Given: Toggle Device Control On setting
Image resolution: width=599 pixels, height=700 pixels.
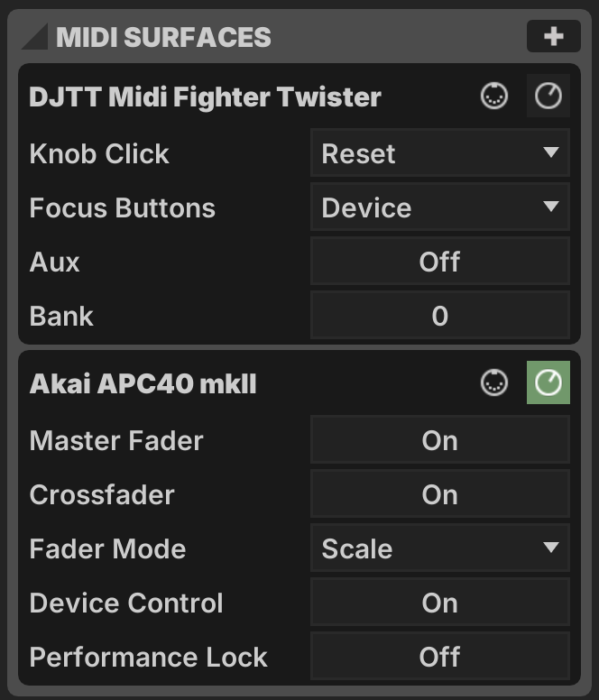Looking at the screenshot, I should point(440,603).
